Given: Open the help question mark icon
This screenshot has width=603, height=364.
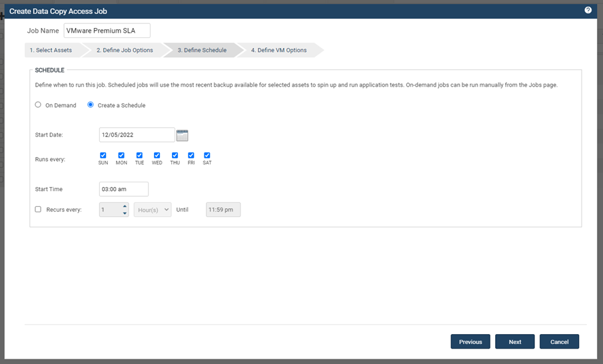Looking at the screenshot, I should [x=588, y=11].
